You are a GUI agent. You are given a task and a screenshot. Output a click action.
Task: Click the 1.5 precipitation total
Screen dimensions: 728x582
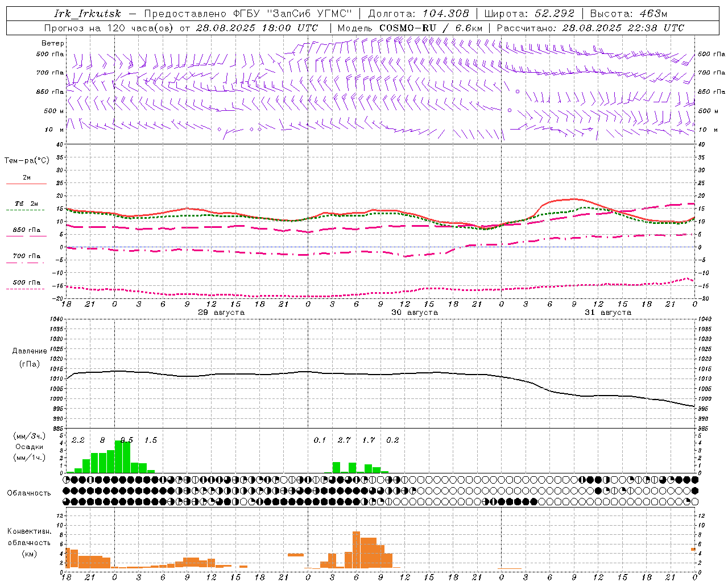[x=151, y=440]
